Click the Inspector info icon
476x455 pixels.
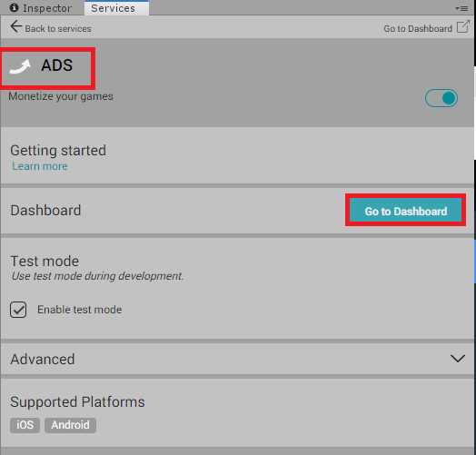pyautogui.click(x=14, y=7)
